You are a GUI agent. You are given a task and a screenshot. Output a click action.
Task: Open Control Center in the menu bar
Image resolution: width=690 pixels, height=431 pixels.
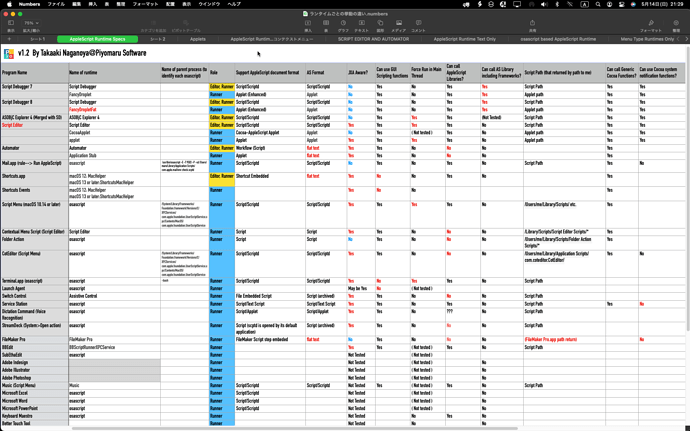point(621,4)
